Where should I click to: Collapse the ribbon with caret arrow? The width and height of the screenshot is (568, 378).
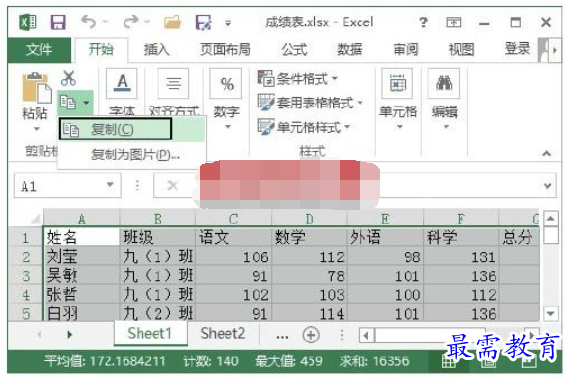(547, 154)
